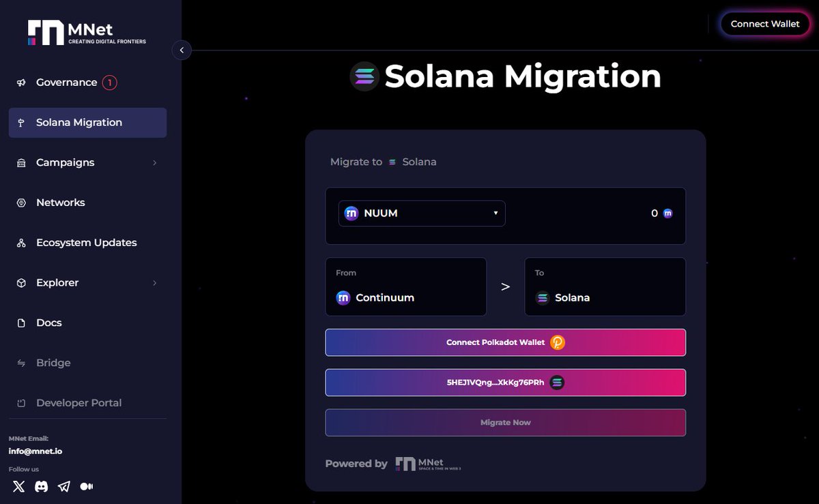Click the Campaigns building icon
Image resolution: width=819 pixels, height=504 pixels.
pyautogui.click(x=21, y=163)
